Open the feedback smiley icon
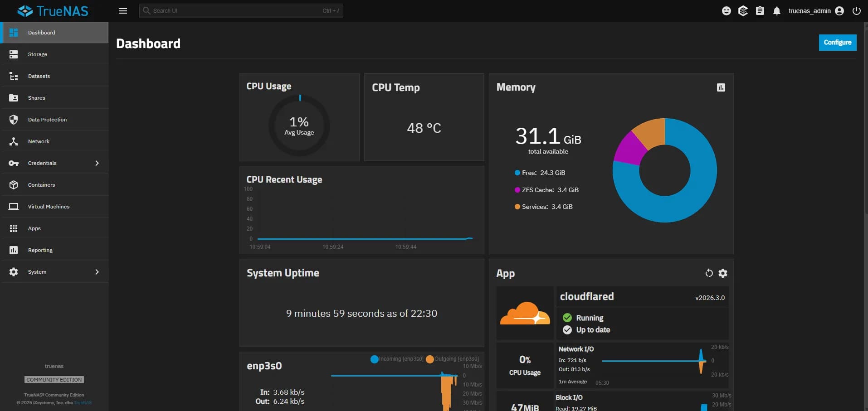The height and width of the screenshot is (411, 868). coord(727,10)
